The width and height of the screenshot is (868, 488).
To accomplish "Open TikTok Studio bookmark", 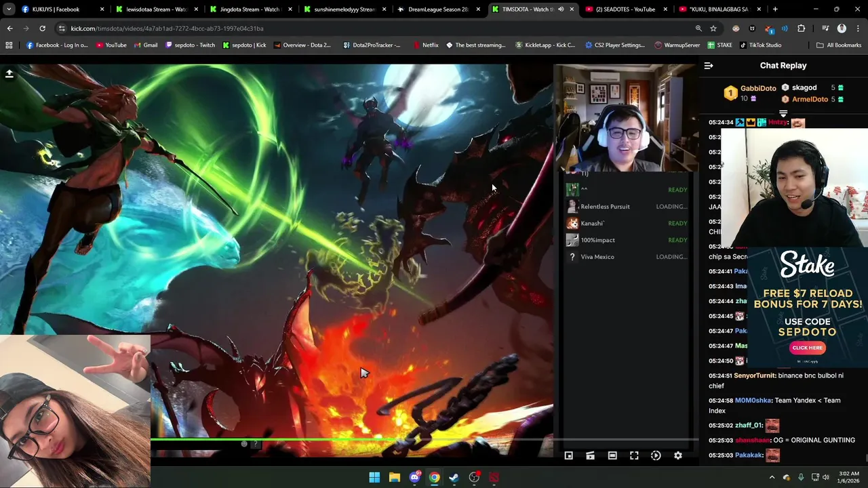I will click(760, 45).
